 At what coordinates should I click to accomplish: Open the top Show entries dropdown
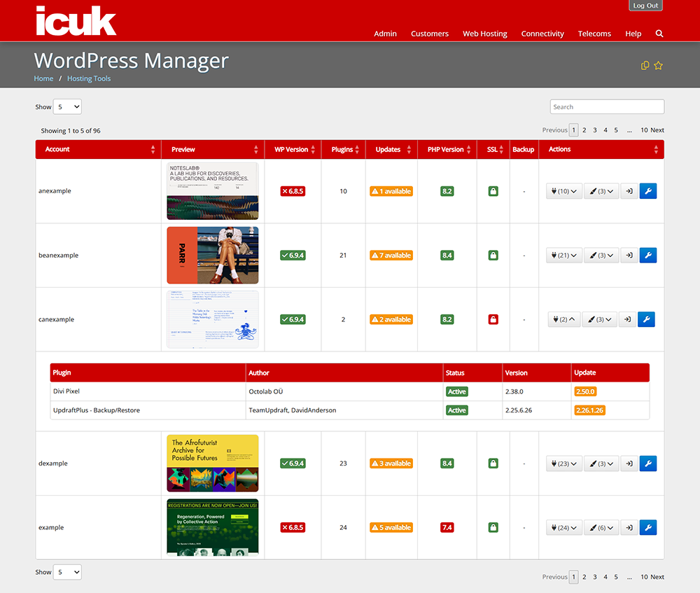(67, 106)
